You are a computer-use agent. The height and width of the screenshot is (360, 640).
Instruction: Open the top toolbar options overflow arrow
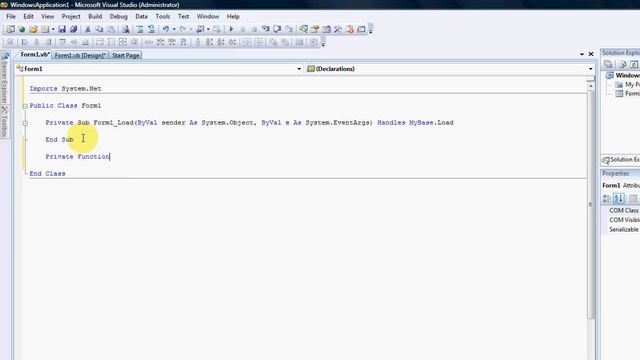(371, 29)
